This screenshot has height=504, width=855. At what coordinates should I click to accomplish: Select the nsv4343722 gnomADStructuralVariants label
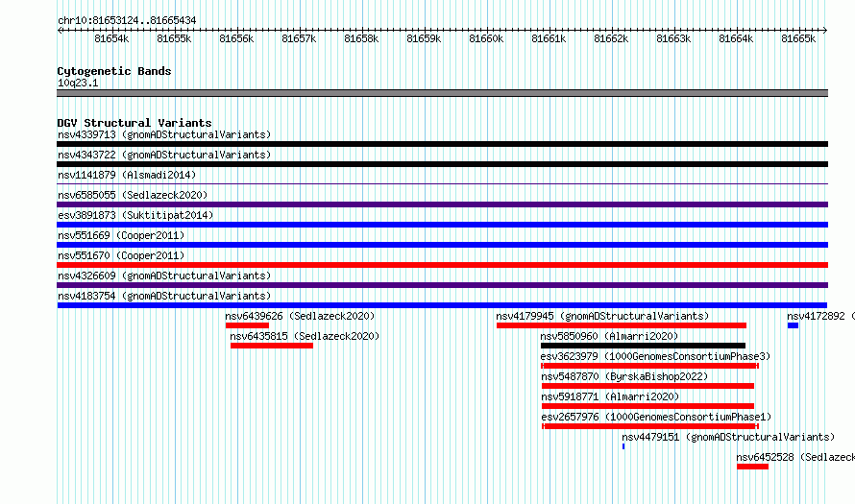coord(164,155)
